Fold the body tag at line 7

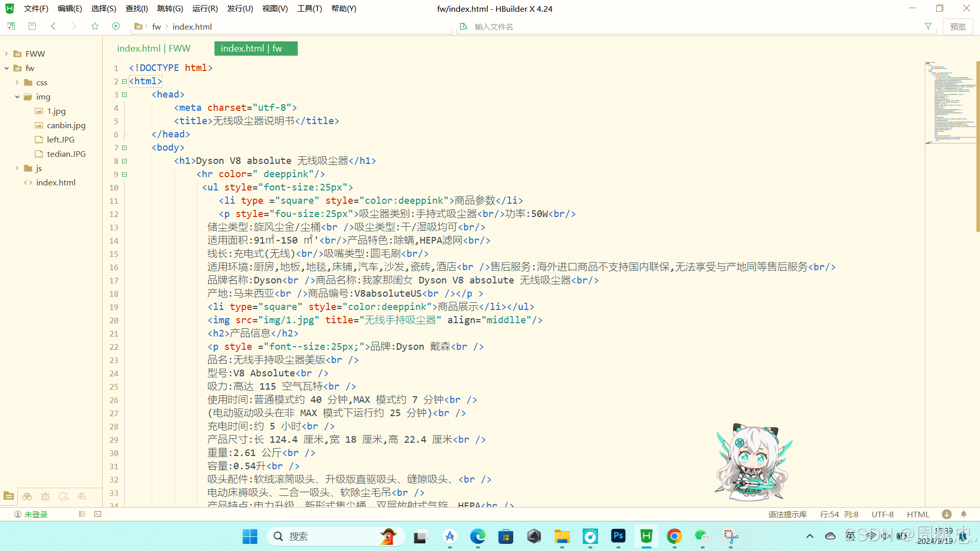point(124,148)
